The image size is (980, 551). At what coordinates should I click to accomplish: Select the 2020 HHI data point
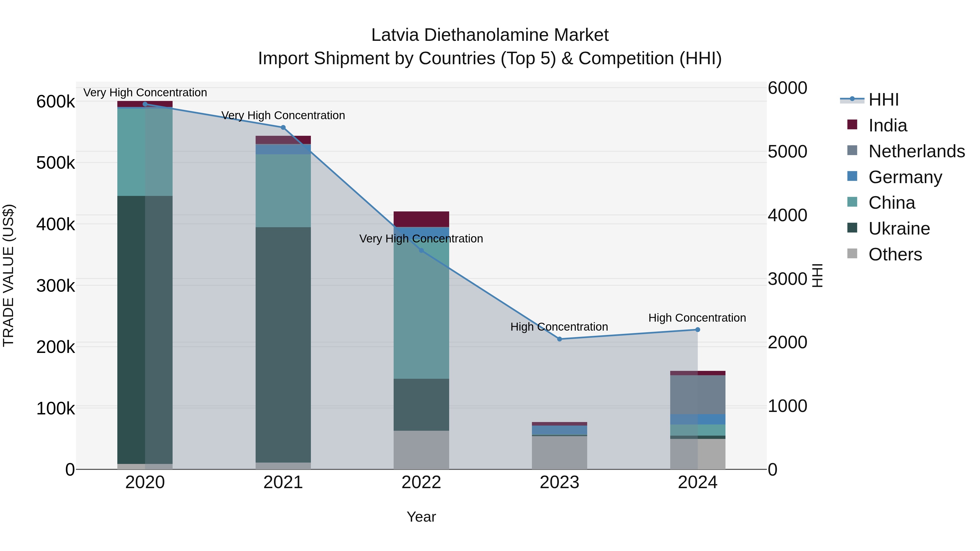tap(145, 104)
